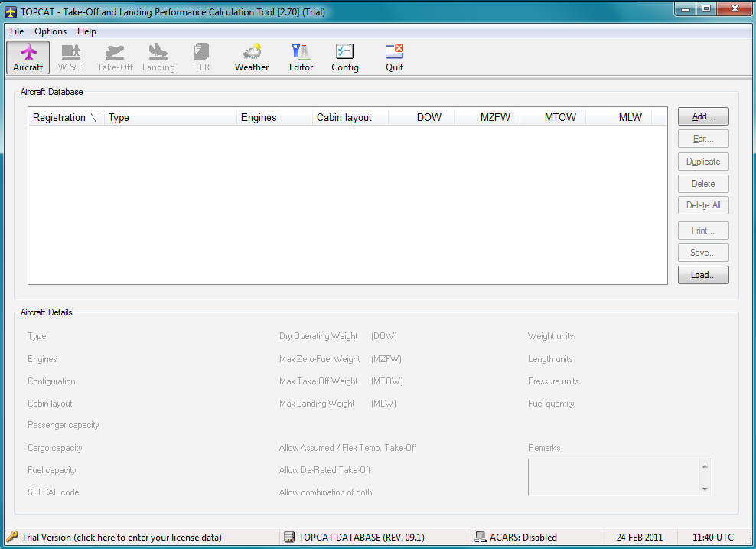This screenshot has height=549, width=756.
Task: Click the Print... button
Action: pos(703,230)
